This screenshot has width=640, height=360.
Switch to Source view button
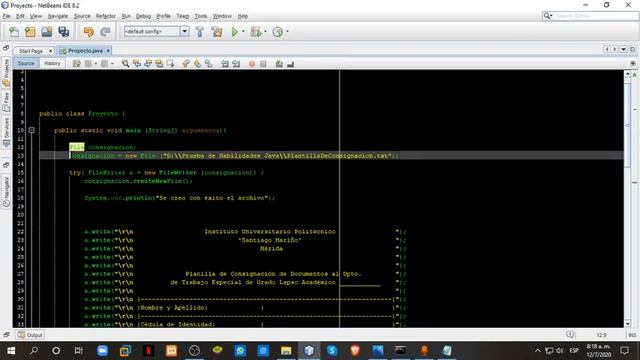[x=26, y=63]
